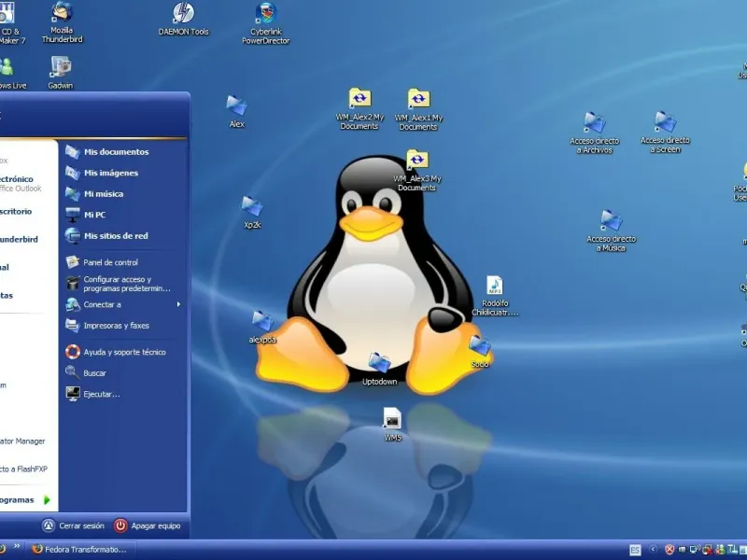The image size is (747, 560).
Task: Choose Mis documentos in the Start menu
Action: (x=115, y=151)
